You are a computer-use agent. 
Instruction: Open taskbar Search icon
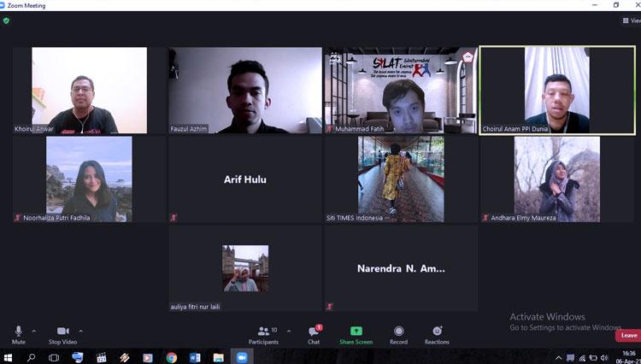31,358
